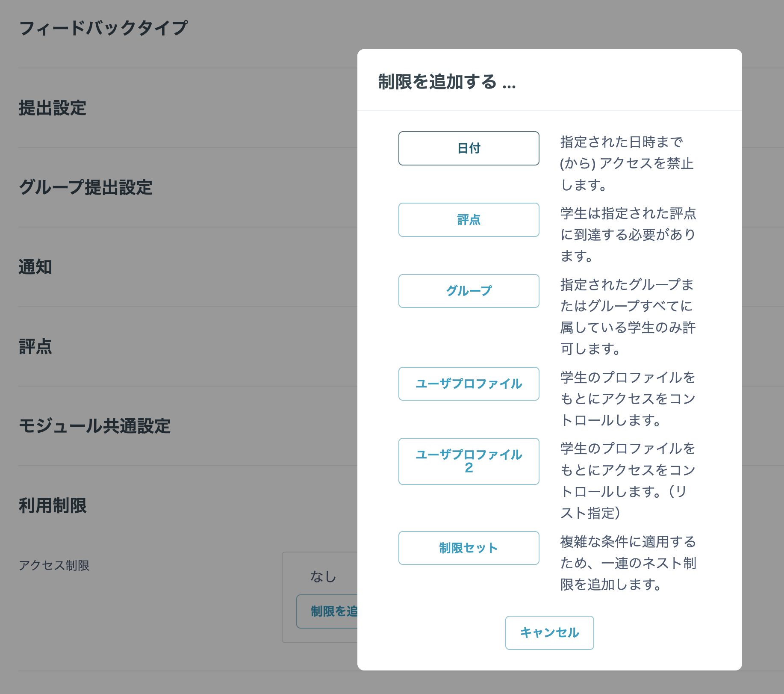Add a グループ restriction
The width and height of the screenshot is (784, 694).
click(469, 291)
